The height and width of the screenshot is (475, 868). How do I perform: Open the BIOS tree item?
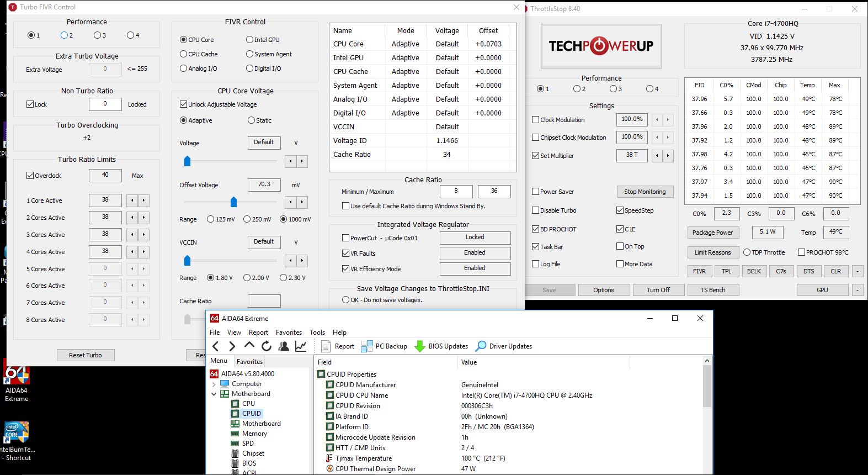click(244, 463)
